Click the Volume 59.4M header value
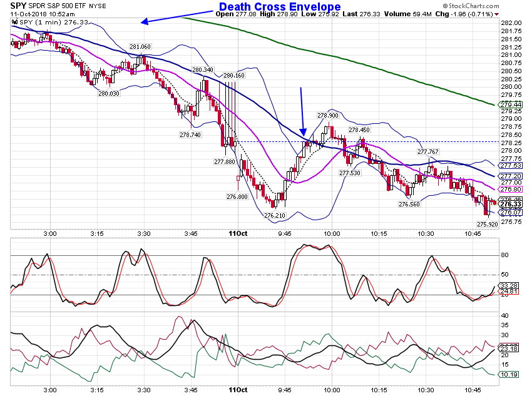532x396 pixels. [x=408, y=14]
